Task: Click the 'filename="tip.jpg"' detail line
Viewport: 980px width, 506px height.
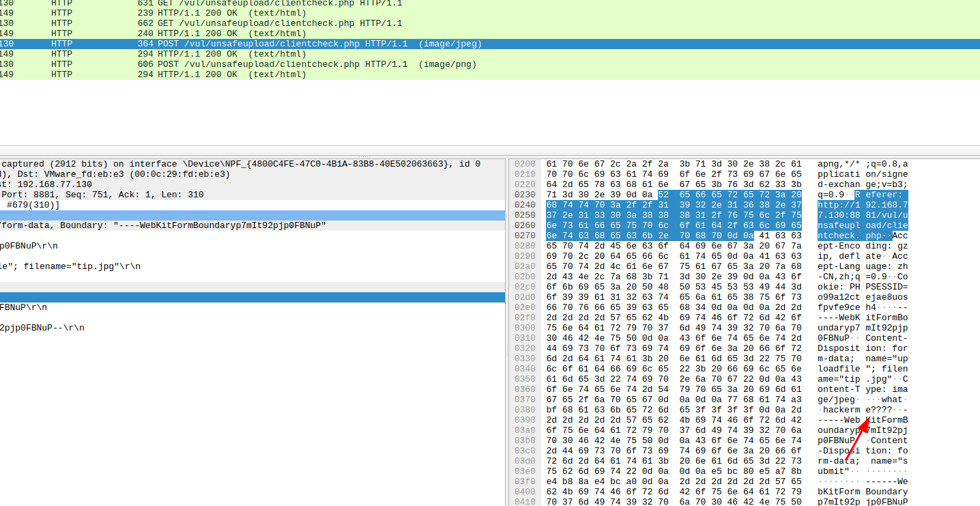Action: 253,266
